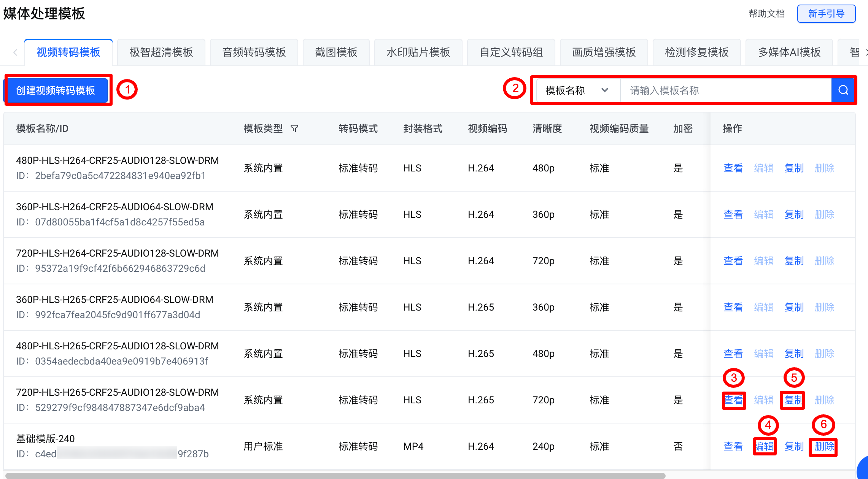Edit the 基础模版-240 template via 编辑
The height and width of the screenshot is (479, 868).
click(763, 446)
